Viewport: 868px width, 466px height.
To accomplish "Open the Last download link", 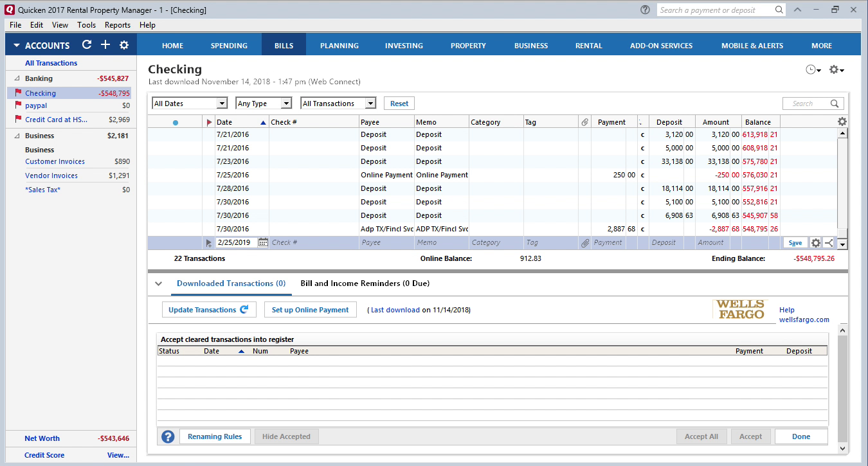I will (395, 310).
